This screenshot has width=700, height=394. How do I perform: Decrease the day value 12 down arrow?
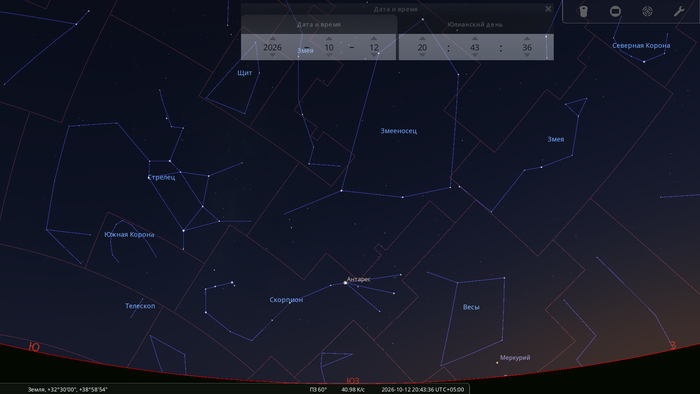coord(374,55)
